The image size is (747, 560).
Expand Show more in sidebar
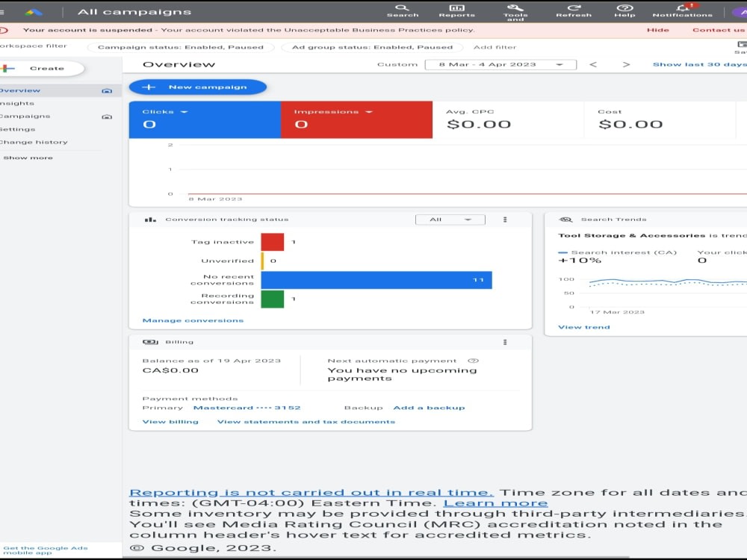28,158
